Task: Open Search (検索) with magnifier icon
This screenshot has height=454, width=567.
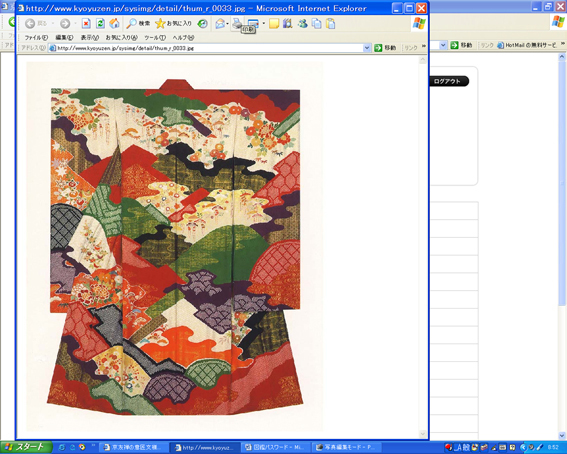Action: click(x=138, y=23)
